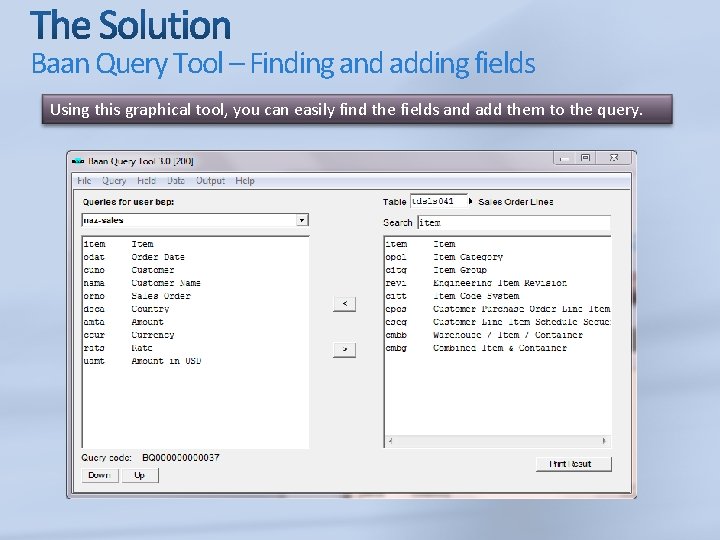Select 'Combined Item & Container' result
This screenshot has height=540, width=720.
[x=498, y=348]
